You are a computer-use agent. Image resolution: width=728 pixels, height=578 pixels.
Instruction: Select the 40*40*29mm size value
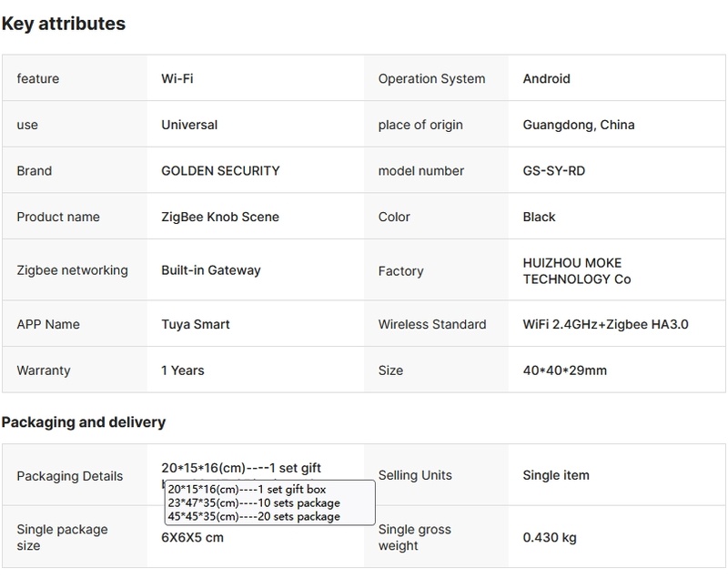564,370
